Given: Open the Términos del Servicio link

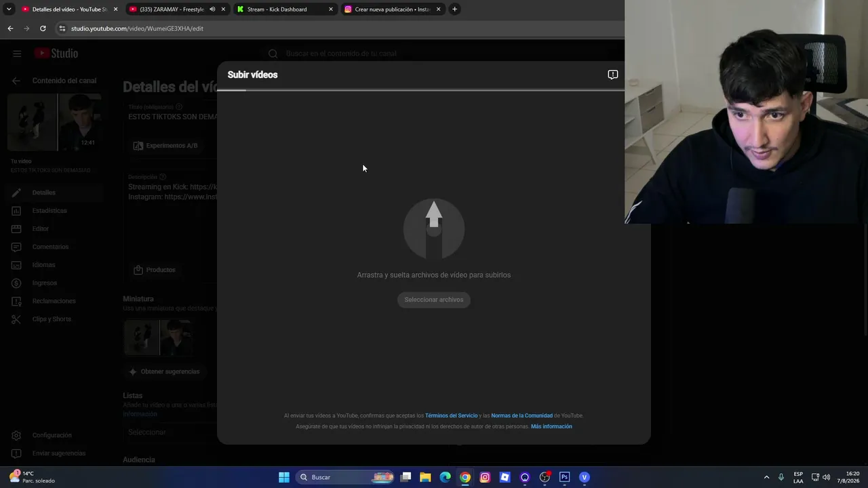Looking at the screenshot, I should coord(452,415).
